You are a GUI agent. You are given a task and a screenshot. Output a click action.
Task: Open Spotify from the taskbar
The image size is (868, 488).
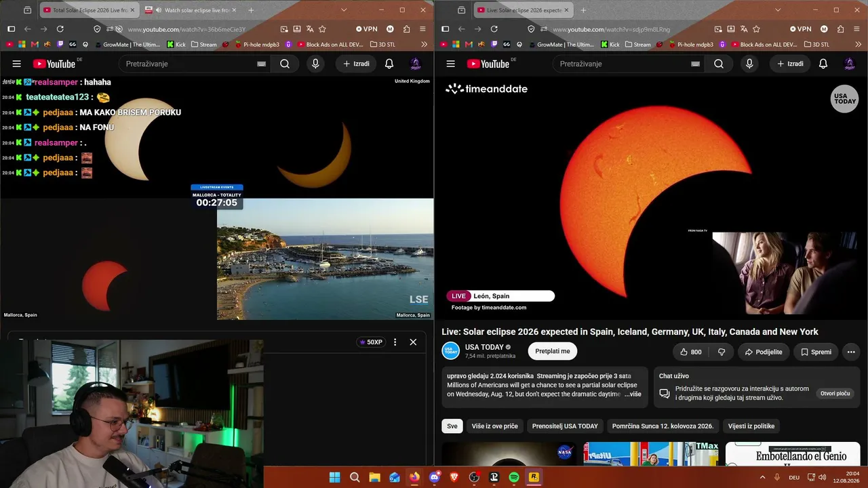(x=514, y=477)
